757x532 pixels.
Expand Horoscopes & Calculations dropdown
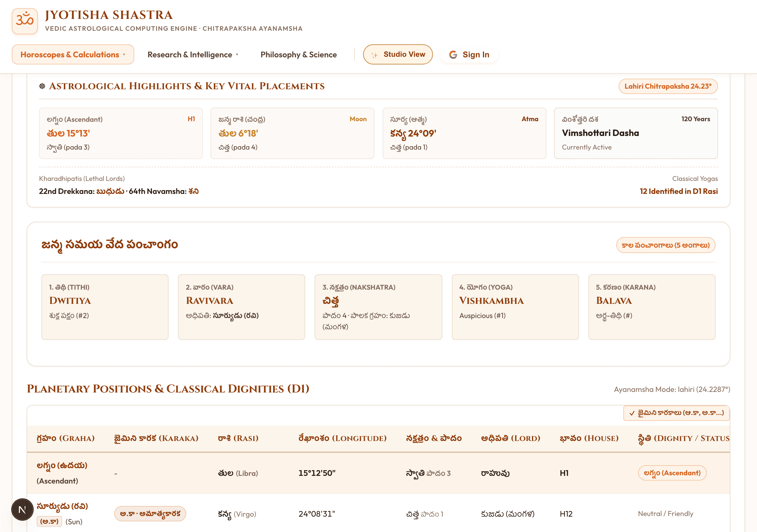pyautogui.click(x=73, y=54)
